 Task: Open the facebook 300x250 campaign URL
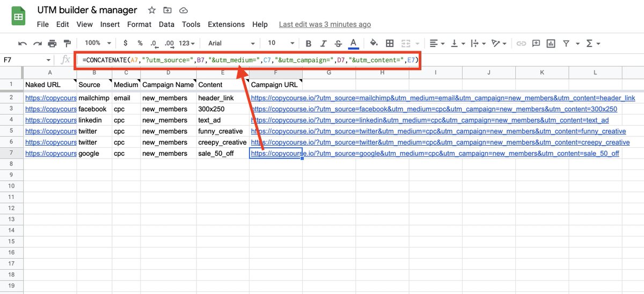click(x=434, y=109)
